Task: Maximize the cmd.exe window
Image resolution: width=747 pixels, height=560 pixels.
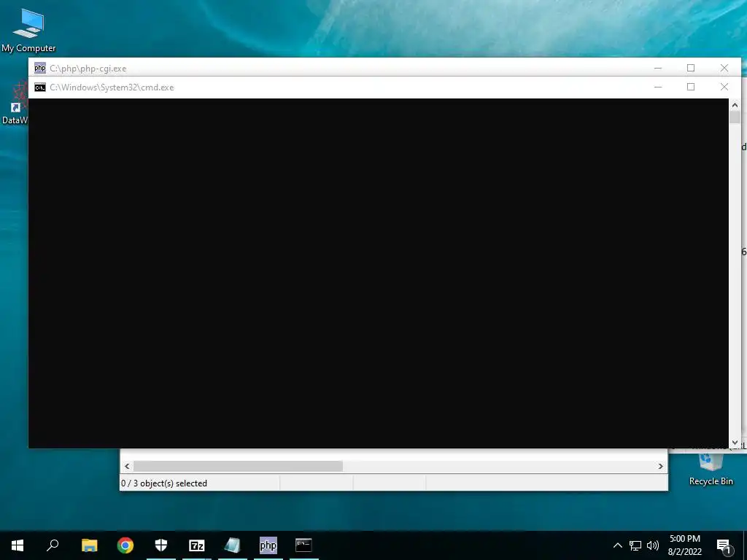Action: pos(691,87)
